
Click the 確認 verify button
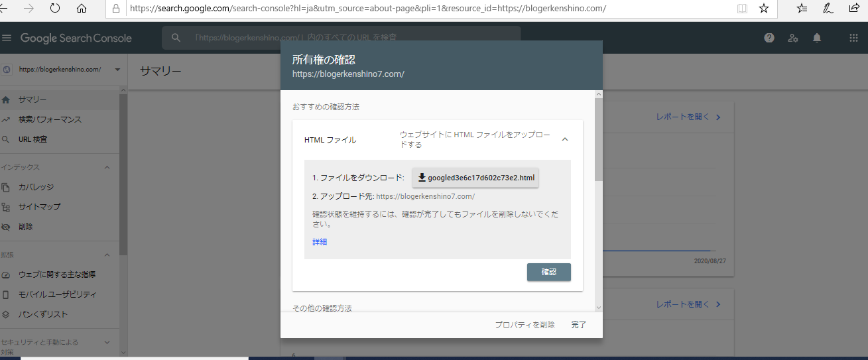pos(549,272)
